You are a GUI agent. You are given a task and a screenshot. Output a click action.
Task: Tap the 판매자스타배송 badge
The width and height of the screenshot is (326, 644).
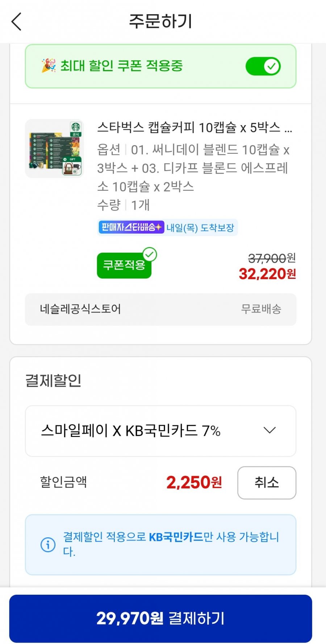click(131, 227)
